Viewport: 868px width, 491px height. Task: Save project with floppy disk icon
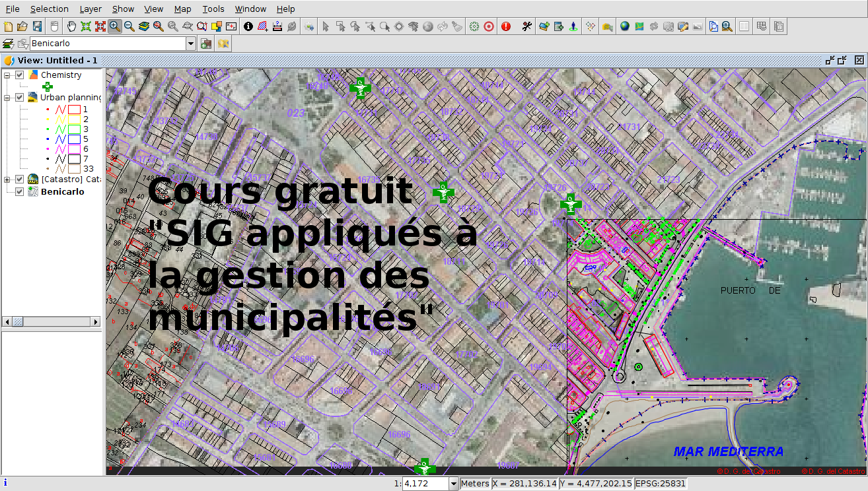tap(37, 26)
